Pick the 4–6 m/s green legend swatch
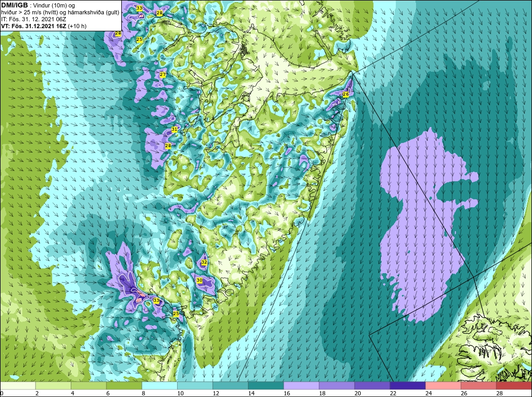The width and height of the screenshot is (532, 397). point(88,385)
